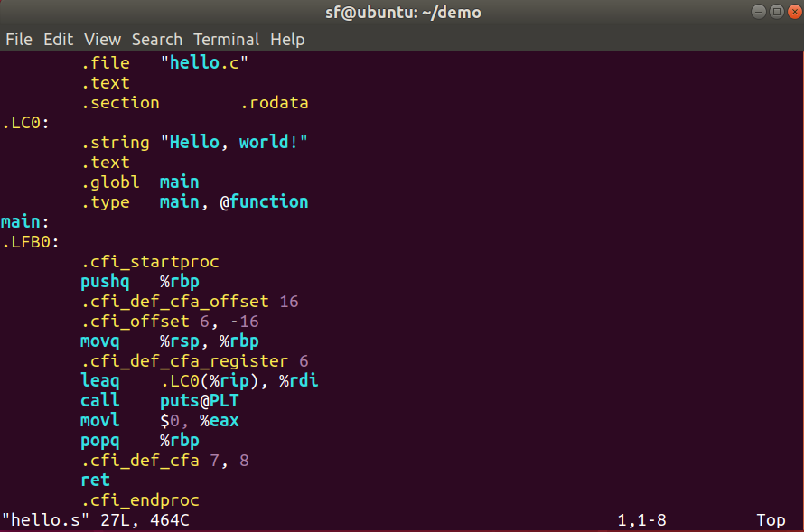Screen dimensions: 804x532
Task: Click the .LFB0: label
Action: [x=30, y=242]
